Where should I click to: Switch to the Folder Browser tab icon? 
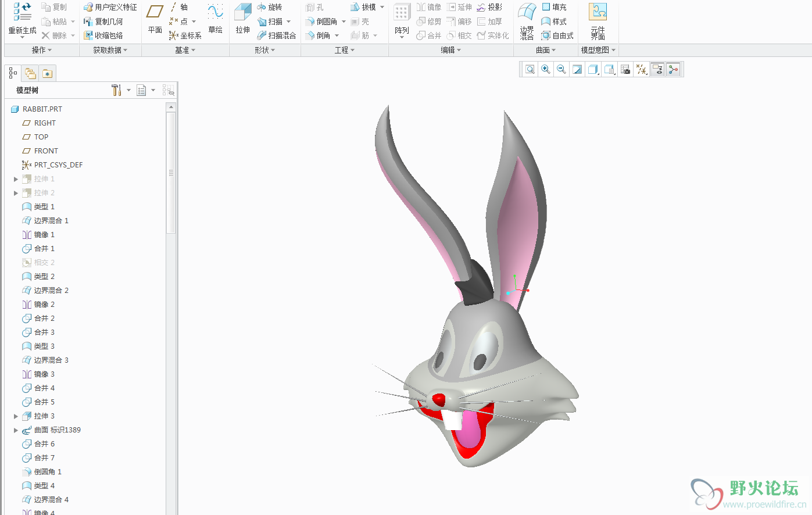pos(30,73)
